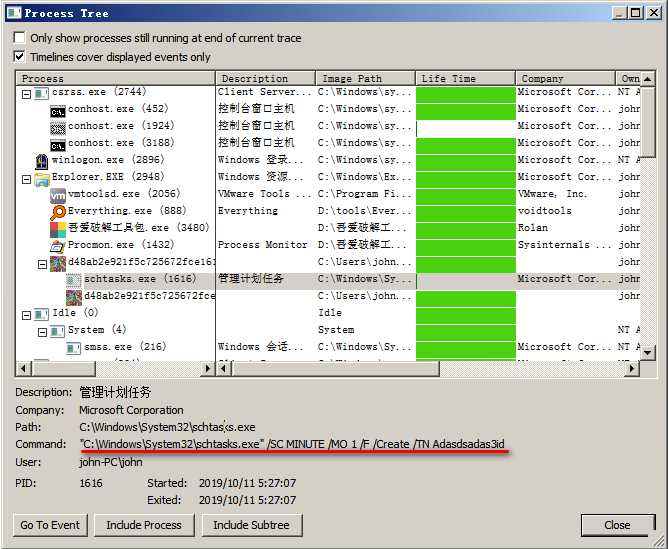Screen dimensions: 668x549
Task: Sort by the Process column header
Action: click(115, 78)
